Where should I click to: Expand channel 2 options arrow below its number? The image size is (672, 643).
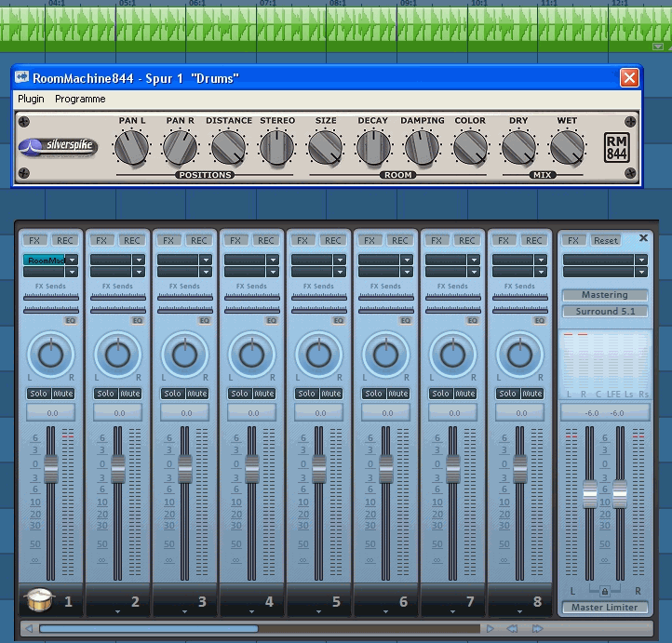pos(118,612)
